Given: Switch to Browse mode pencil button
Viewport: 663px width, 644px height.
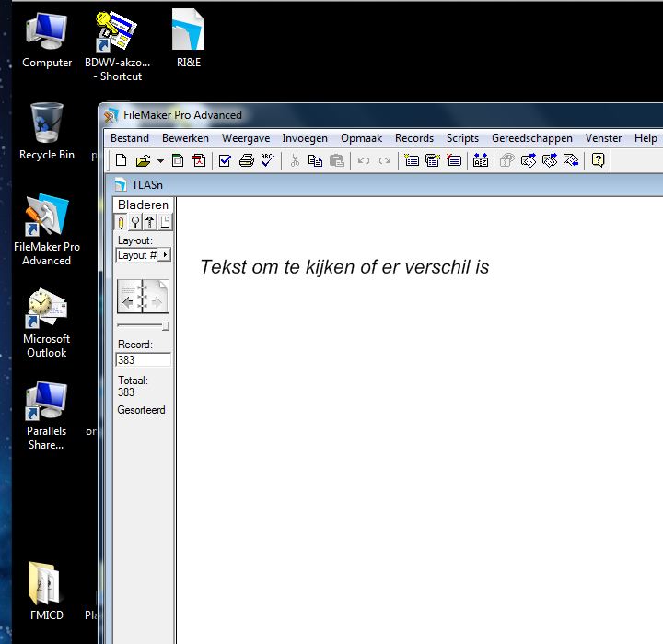Looking at the screenshot, I should 121,222.
